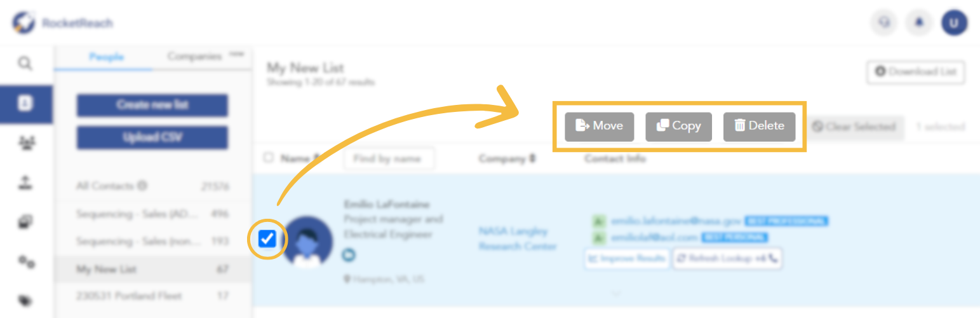Toggle the select-all checkbox beside Name
Viewport: 980px width, 318px height.
point(268,157)
